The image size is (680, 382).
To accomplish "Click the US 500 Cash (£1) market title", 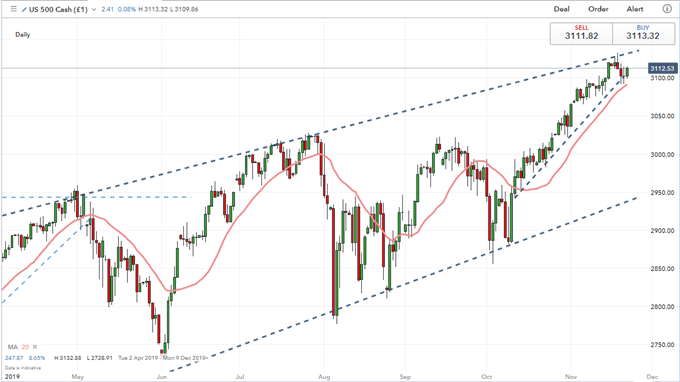I will [58, 9].
